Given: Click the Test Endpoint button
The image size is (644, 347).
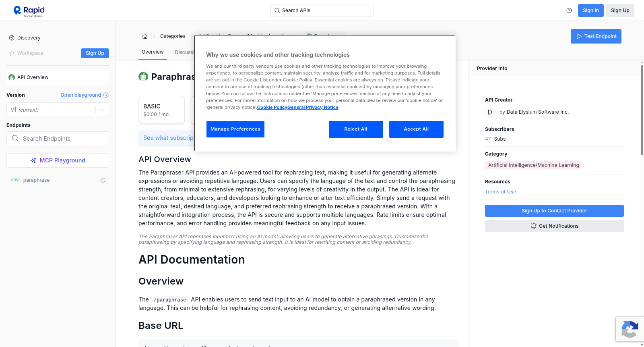Looking at the screenshot, I should pos(596,36).
